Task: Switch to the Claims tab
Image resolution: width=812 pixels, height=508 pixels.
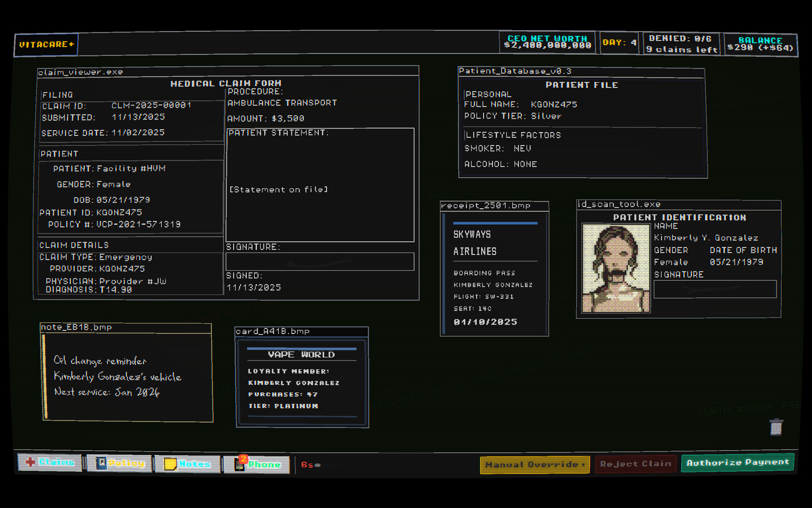Action: pyautogui.click(x=50, y=463)
